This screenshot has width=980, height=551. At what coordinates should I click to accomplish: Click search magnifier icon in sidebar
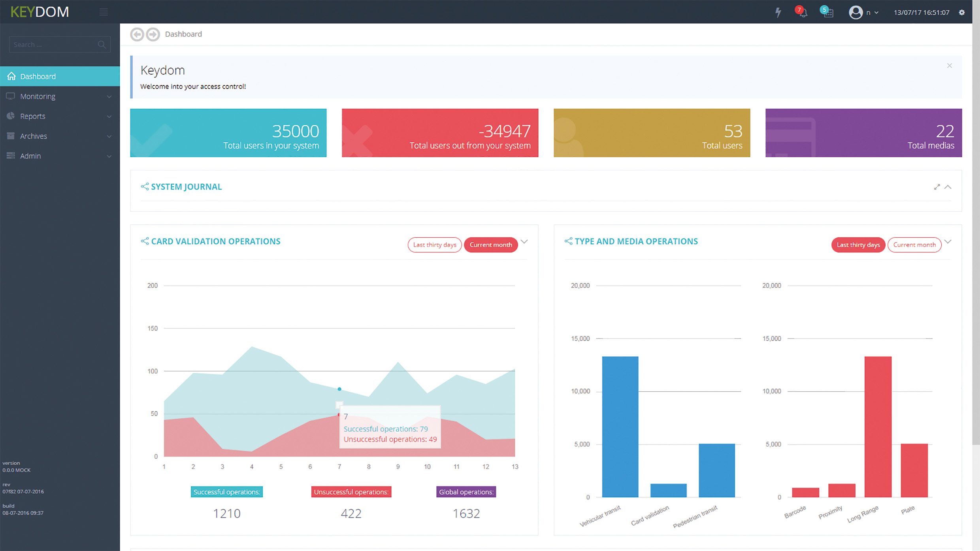pyautogui.click(x=102, y=45)
